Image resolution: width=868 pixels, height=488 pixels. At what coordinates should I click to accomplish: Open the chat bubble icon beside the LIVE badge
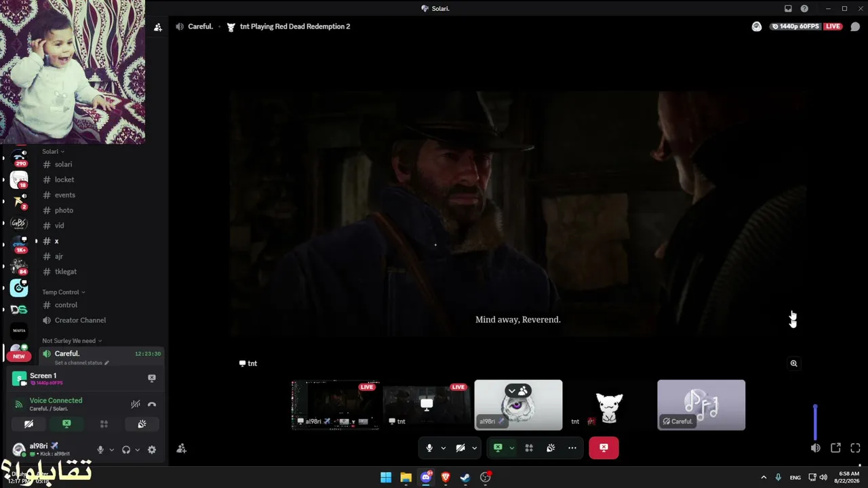pos(855,26)
